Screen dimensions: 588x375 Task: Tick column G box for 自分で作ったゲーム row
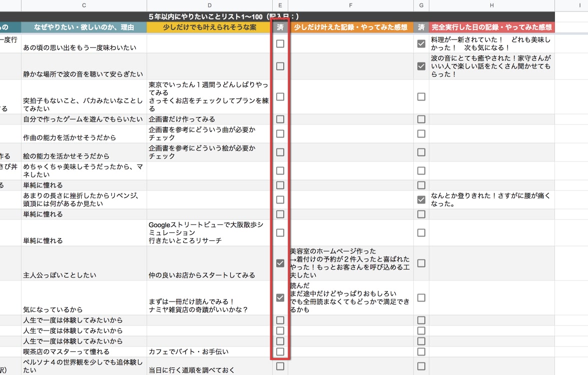(x=421, y=119)
